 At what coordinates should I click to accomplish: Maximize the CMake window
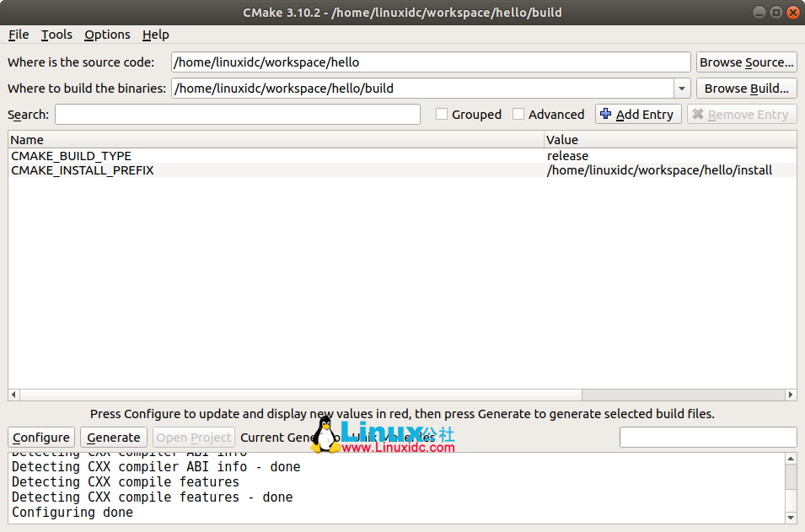pos(776,13)
